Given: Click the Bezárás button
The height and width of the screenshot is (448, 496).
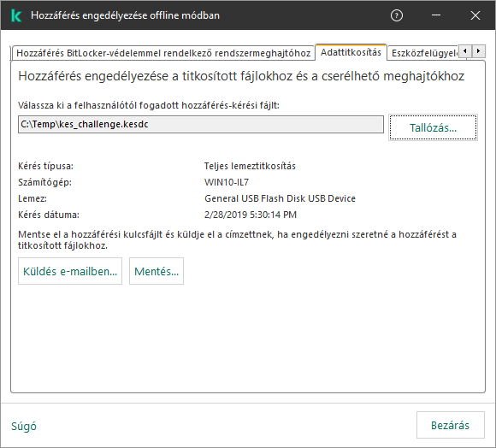Looking at the screenshot, I should click(450, 425).
